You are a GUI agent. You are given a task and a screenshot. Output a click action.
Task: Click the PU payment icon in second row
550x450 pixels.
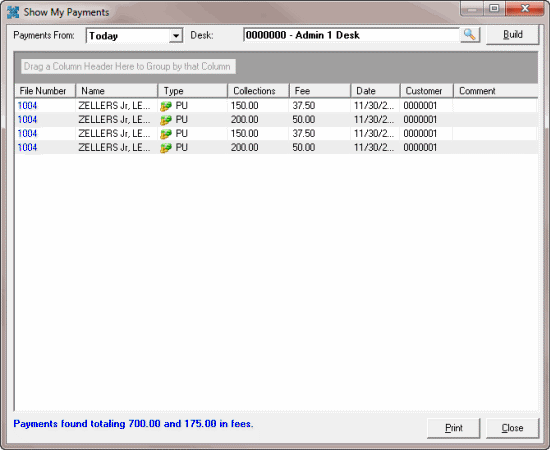166,120
